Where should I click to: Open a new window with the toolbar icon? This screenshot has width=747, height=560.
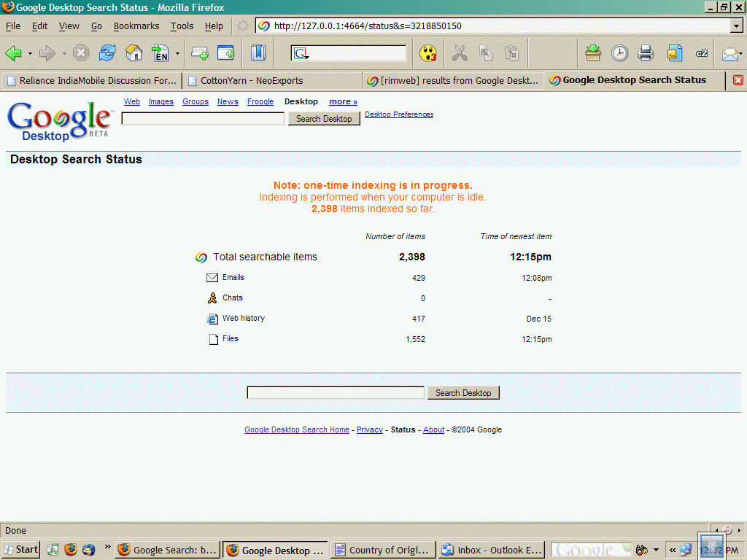(226, 52)
